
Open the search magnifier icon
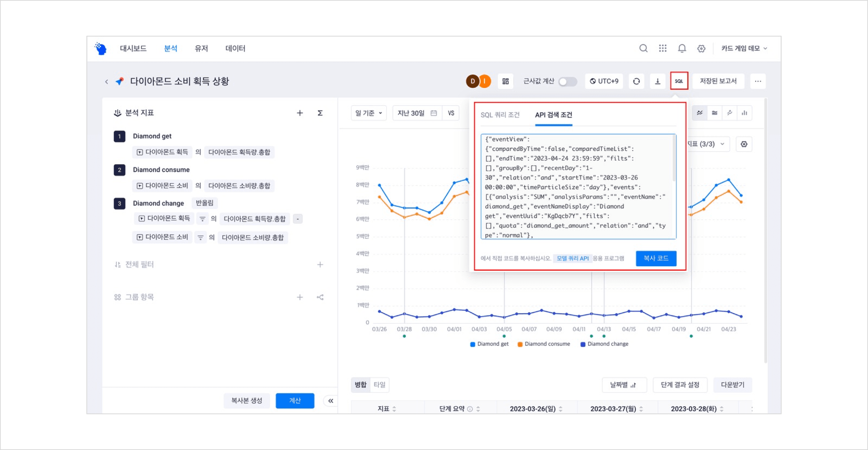pos(643,48)
